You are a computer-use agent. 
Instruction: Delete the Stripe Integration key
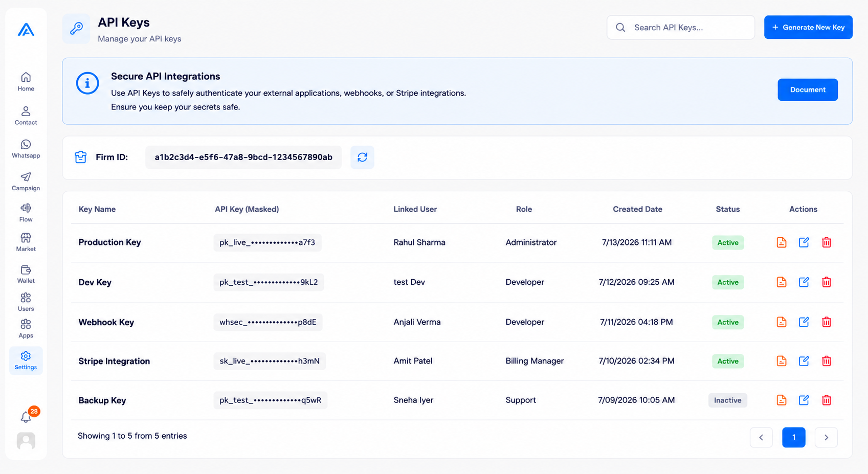click(826, 361)
